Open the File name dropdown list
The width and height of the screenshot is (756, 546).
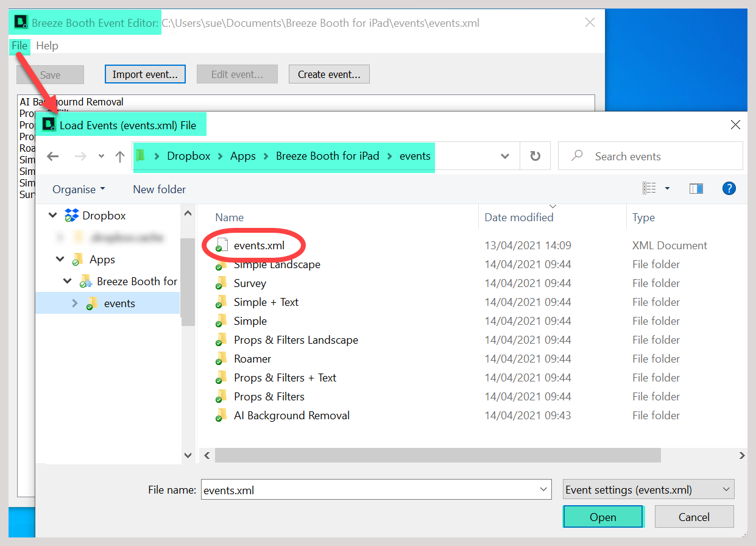point(544,489)
